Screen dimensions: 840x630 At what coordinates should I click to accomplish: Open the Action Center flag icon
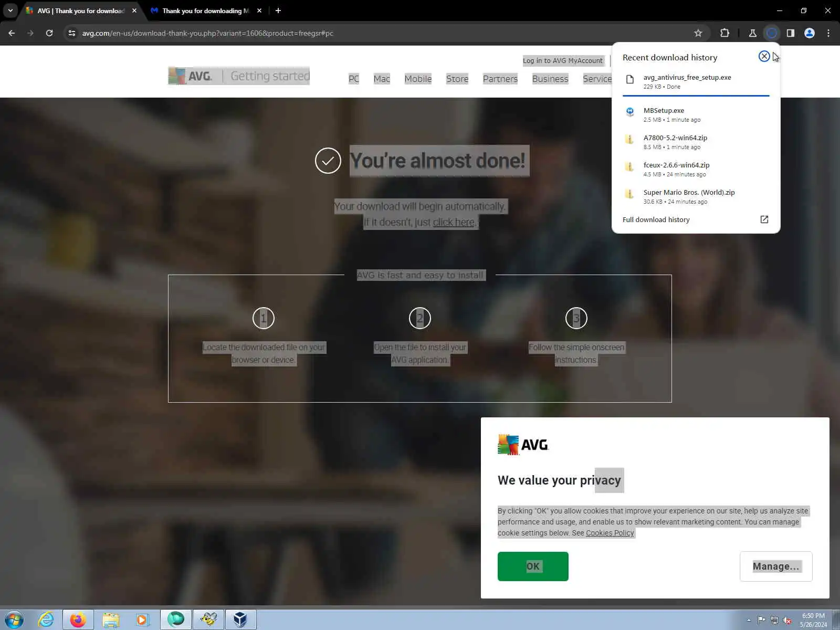tap(761, 620)
